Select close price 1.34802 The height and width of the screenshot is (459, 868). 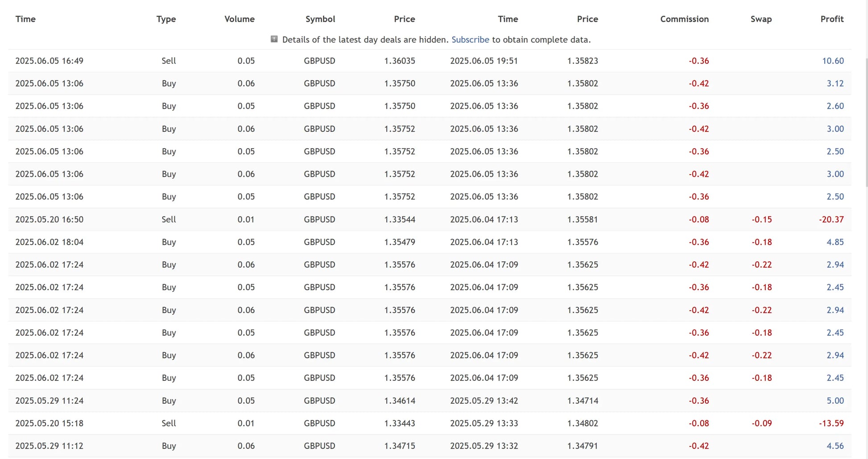pyautogui.click(x=583, y=423)
